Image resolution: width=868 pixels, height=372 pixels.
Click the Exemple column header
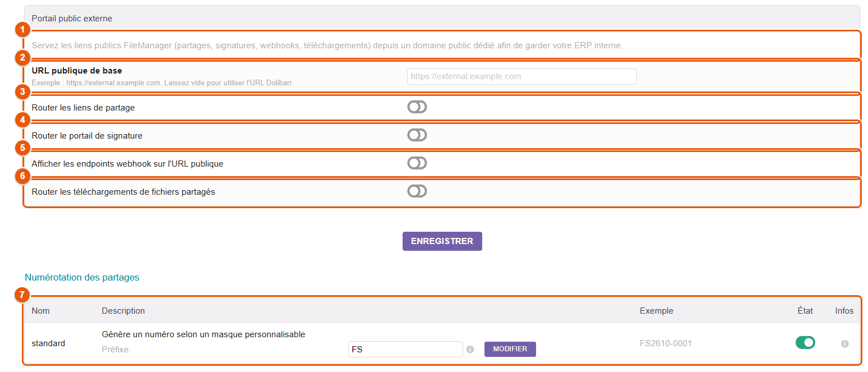coord(657,311)
